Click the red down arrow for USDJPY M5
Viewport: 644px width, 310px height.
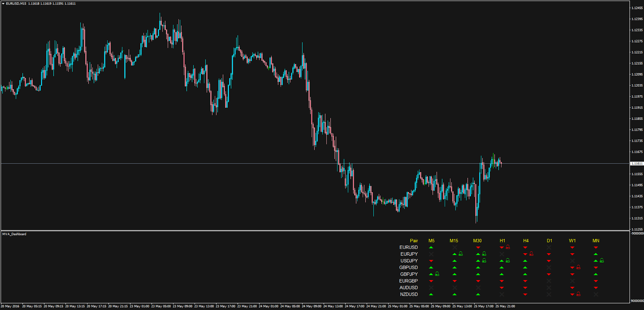click(x=431, y=261)
